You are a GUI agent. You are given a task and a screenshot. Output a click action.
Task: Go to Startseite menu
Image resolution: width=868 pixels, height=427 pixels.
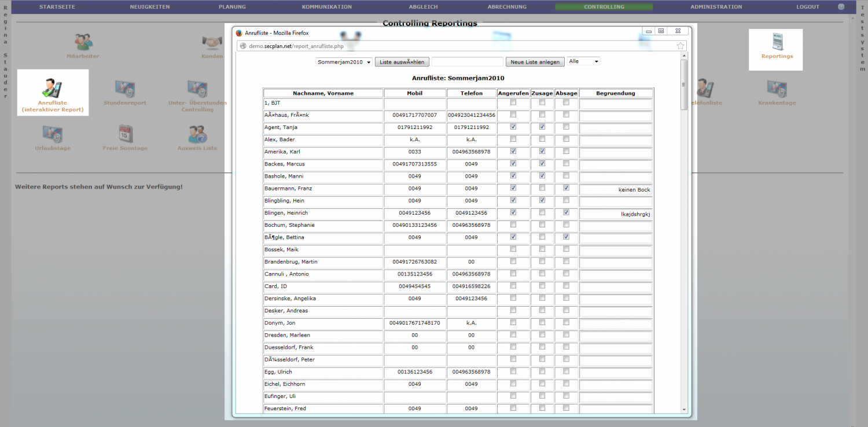tap(57, 7)
